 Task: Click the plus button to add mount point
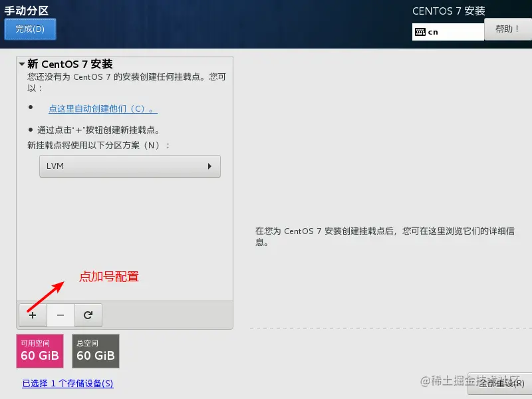coord(33,315)
